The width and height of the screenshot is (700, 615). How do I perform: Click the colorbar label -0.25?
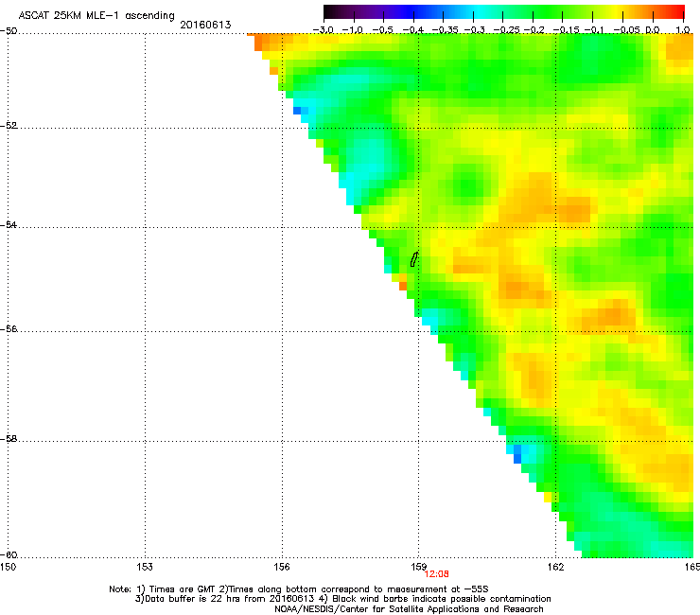point(507,30)
